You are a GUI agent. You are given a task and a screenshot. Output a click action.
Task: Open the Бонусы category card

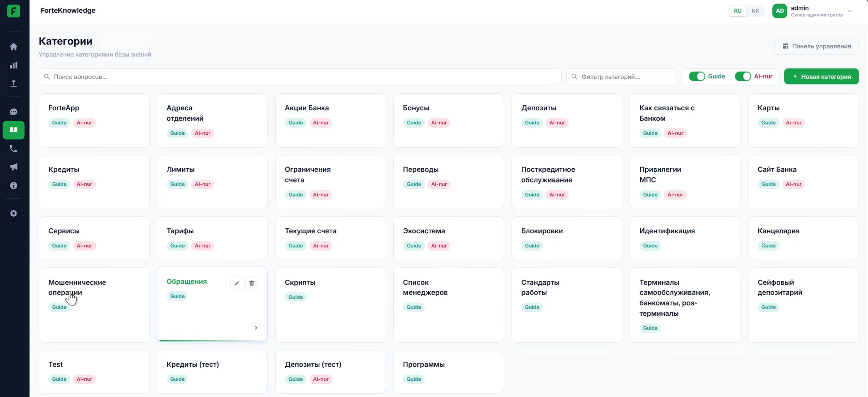(449, 121)
